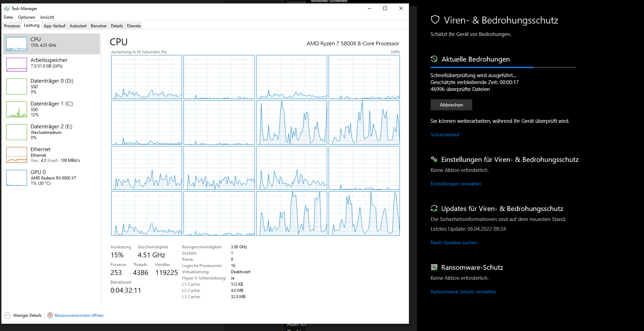Click the Ransomware-Schutz icon
The width and height of the screenshot is (644, 331).
click(434, 267)
